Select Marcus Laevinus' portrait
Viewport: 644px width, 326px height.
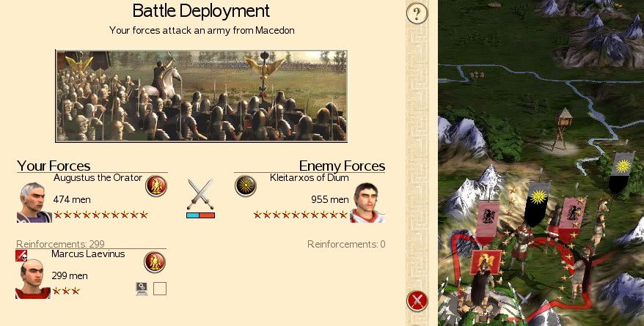(x=33, y=279)
